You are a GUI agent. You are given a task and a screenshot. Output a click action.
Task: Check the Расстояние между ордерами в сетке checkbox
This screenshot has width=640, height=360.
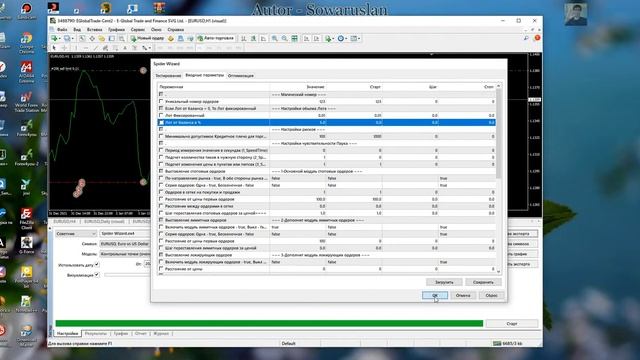(161, 206)
